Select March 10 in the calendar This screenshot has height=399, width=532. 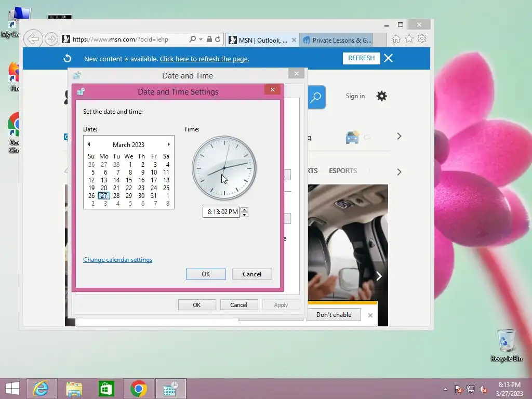(x=154, y=172)
